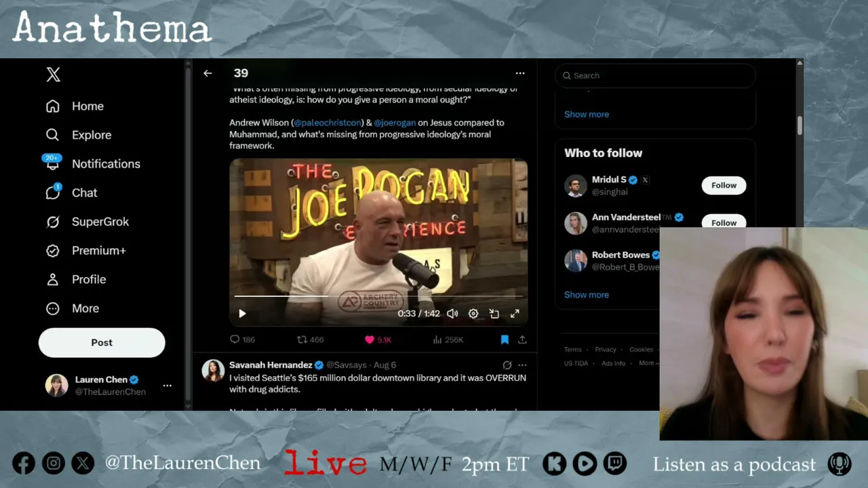Click the share icon under the video

pos(522,340)
